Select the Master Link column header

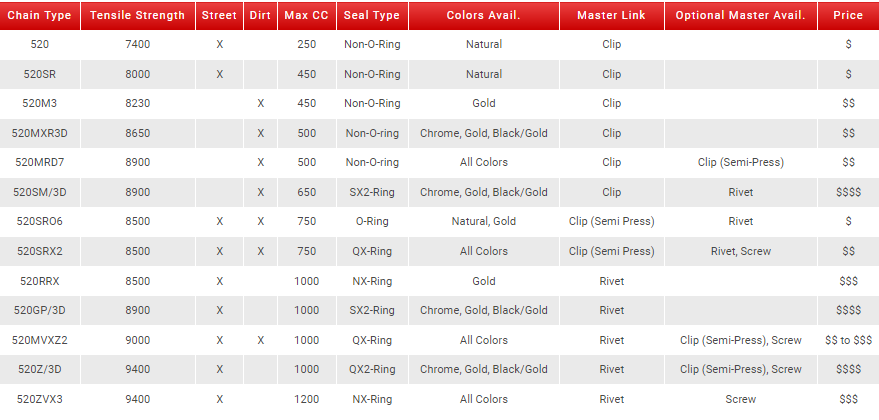click(611, 16)
